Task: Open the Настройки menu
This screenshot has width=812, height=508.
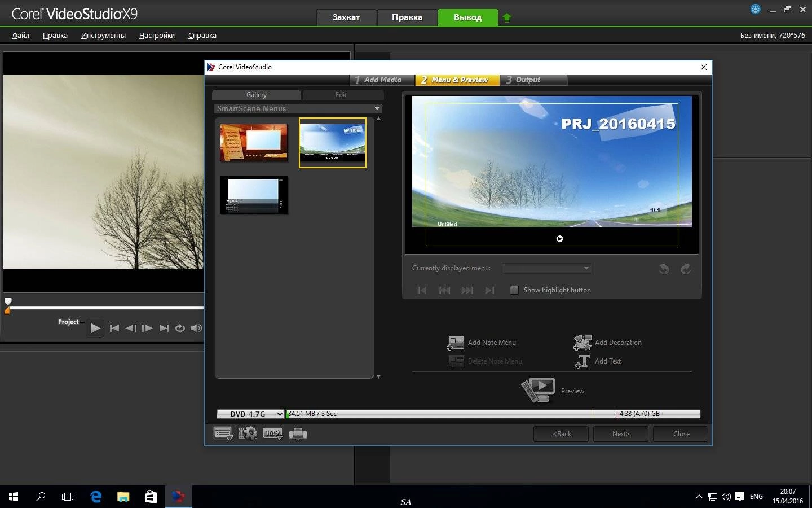Action: (157, 35)
